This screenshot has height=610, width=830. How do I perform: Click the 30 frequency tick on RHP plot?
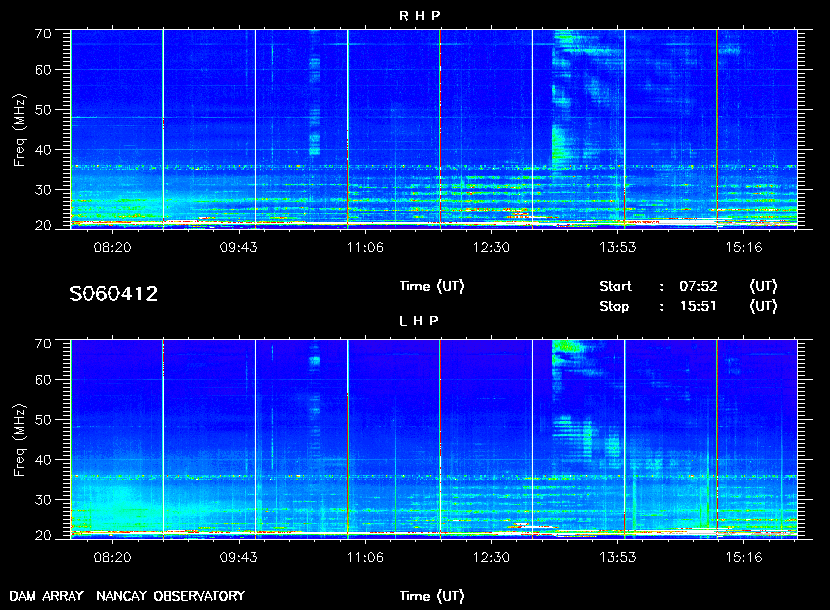point(43,190)
